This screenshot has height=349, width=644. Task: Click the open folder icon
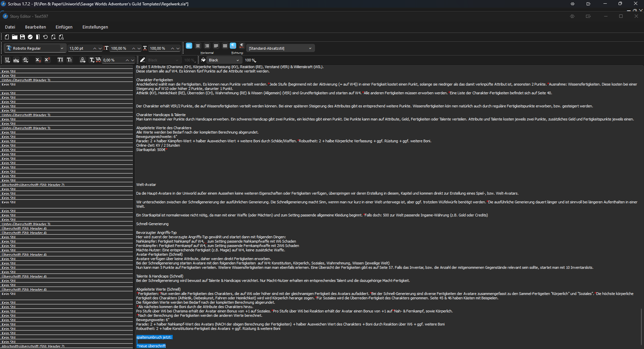pos(15,37)
